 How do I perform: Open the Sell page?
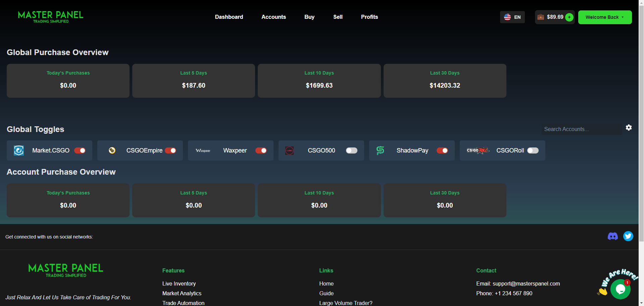tap(338, 17)
